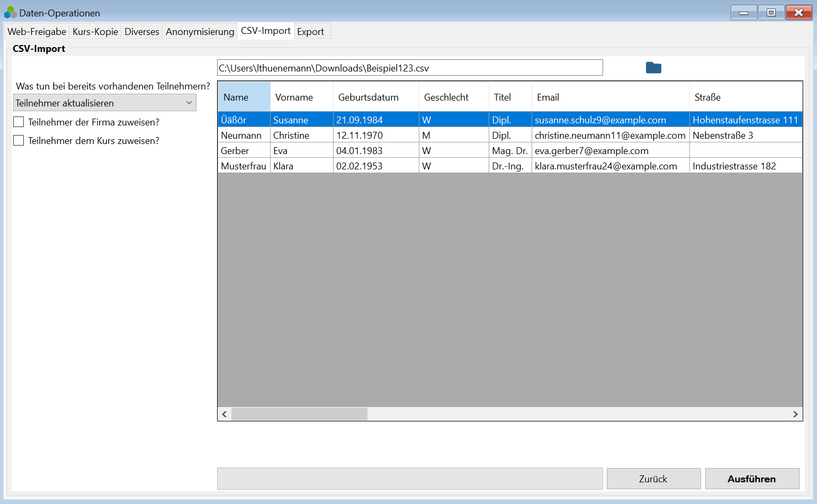Click the progress bar at bottom
Viewport: 817px width, 504px height.
(410, 479)
